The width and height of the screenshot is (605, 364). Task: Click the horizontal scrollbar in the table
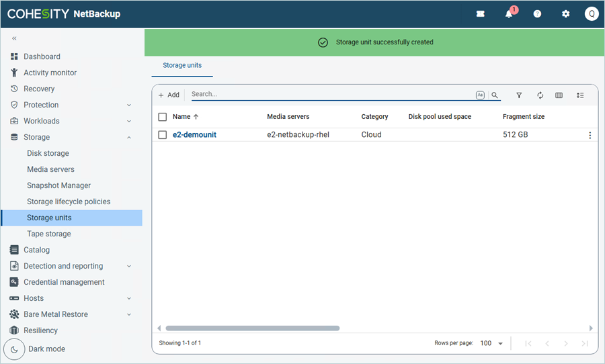252,328
